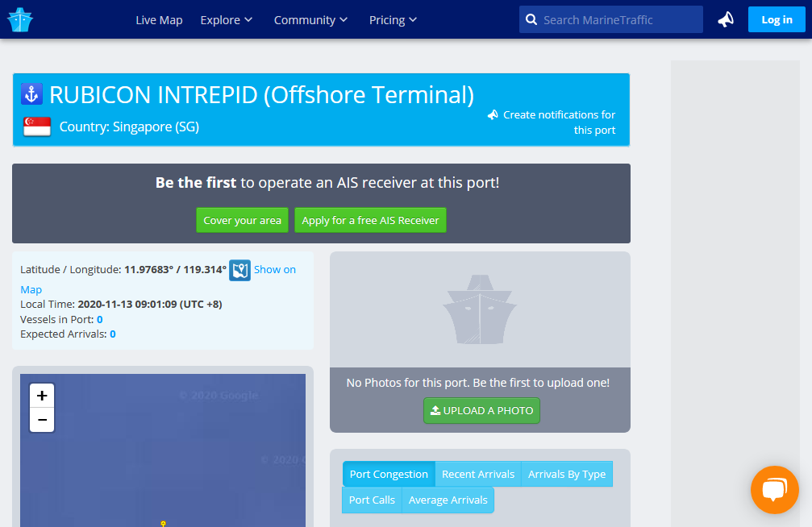Select the Arrivals By Type tab

pyautogui.click(x=567, y=474)
